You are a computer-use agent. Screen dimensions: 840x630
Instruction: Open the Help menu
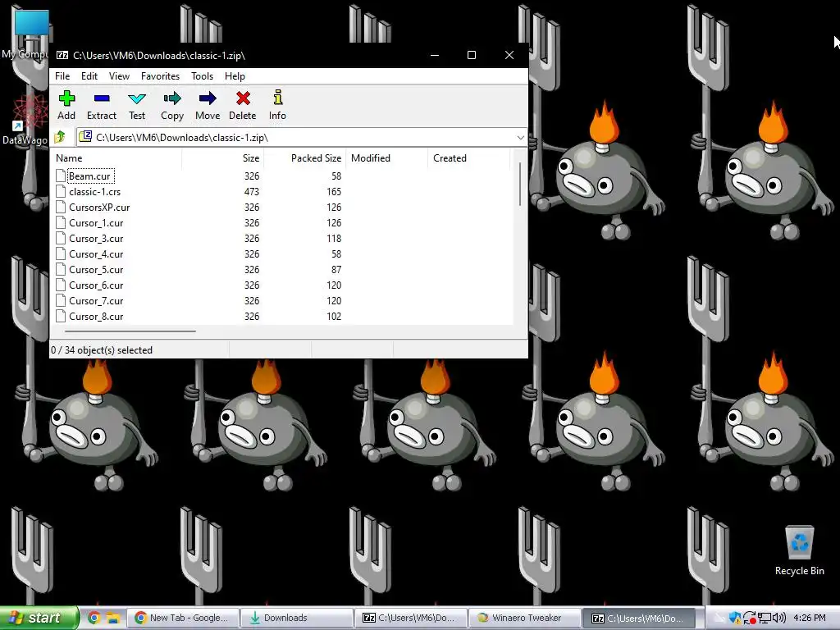point(235,76)
